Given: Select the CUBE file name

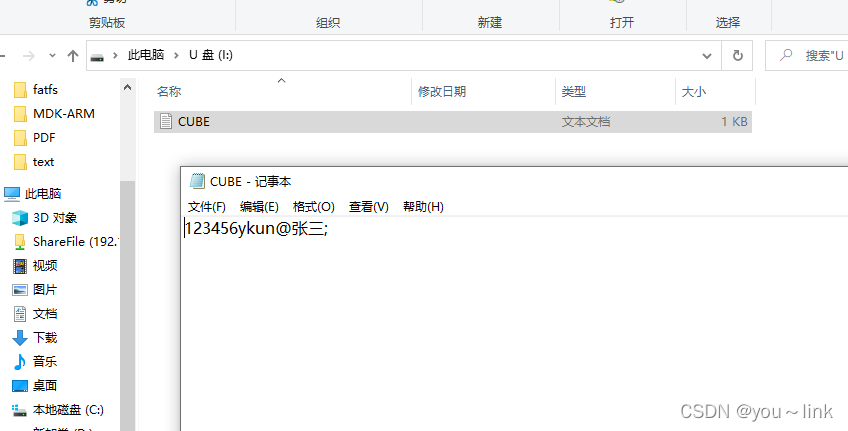Looking at the screenshot, I should [x=194, y=122].
